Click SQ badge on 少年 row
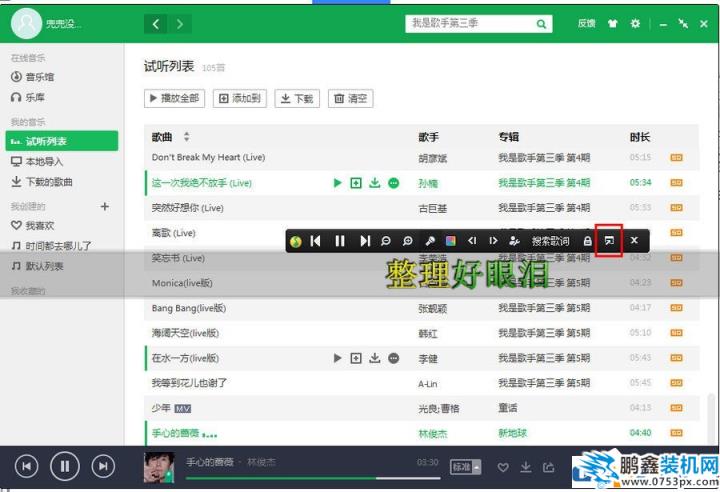 coord(676,408)
